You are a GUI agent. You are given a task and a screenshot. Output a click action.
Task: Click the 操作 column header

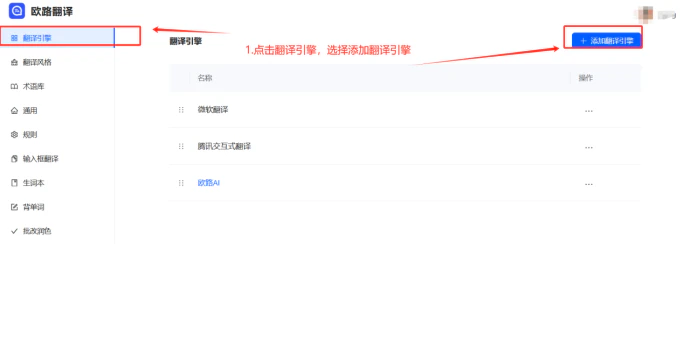pyautogui.click(x=585, y=78)
